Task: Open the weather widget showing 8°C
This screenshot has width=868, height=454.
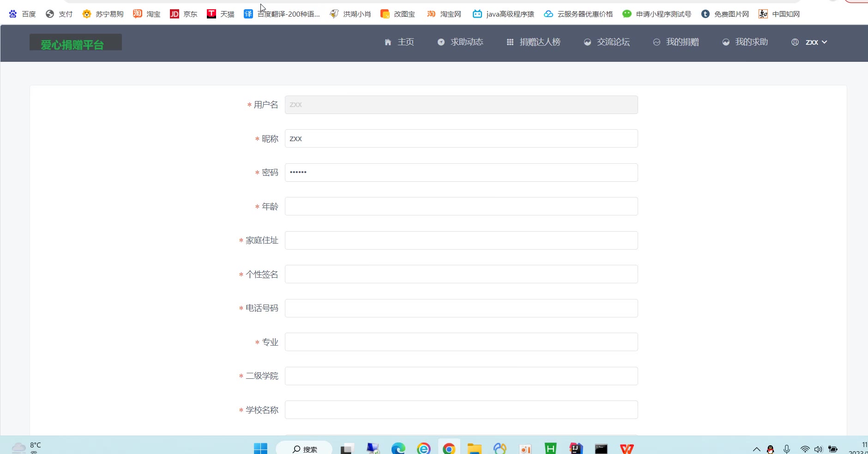Action: click(26, 447)
